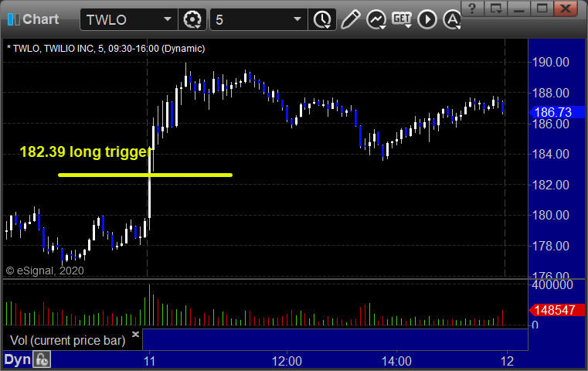Open the time template clock icon
The width and height of the screenshot is (588, 371).
point(322,19)
